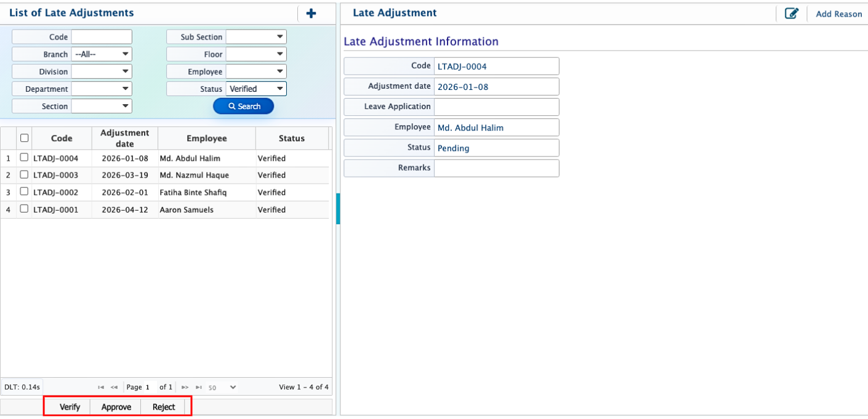Click the Approve button
This screenshot has height=419, width=868.
pos(116,407)
